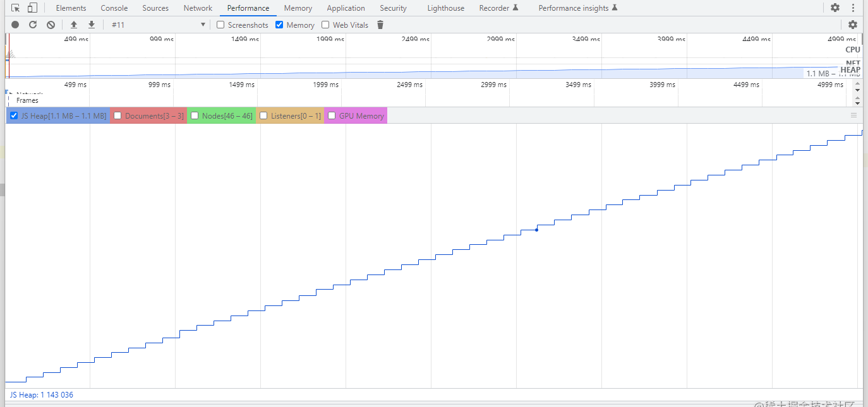Screen dimensions: 868x407
Task: Switch to the Console tab
Action: pyautogui.click(x=114, y=8)
